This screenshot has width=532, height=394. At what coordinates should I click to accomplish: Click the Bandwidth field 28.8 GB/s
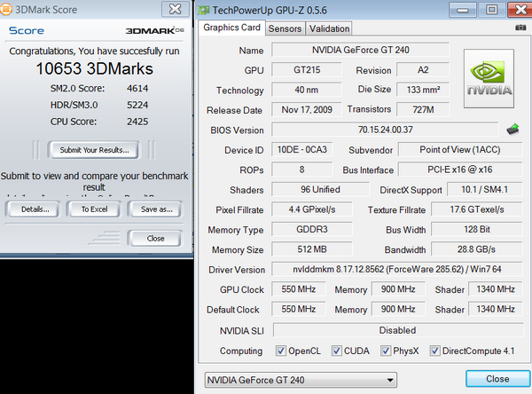point(477,249)
